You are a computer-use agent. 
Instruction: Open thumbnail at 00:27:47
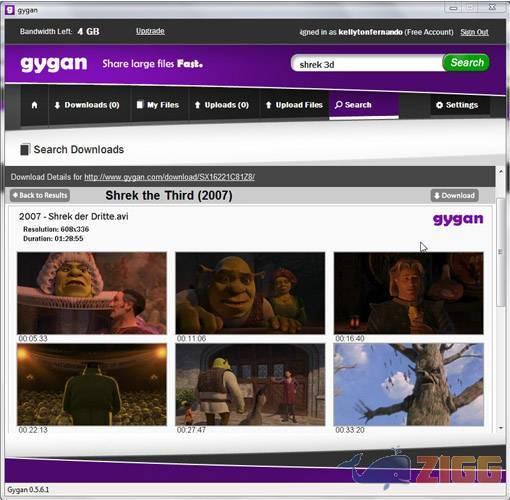click(x=250, y=384)
